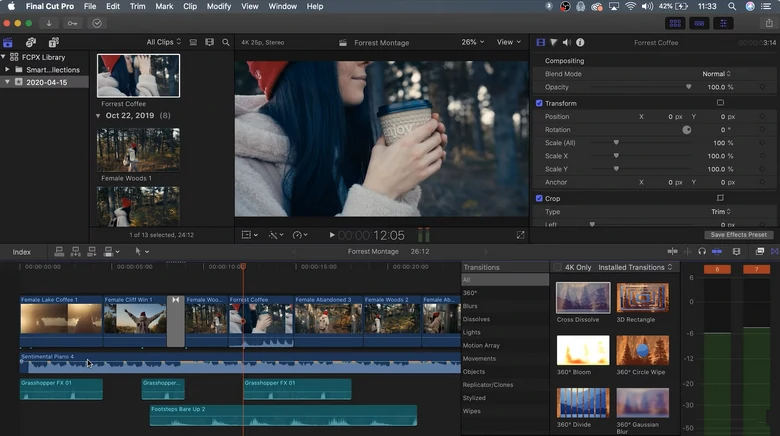
Task: Open the Info inspector icon
Action: click(x=580, y=42)
